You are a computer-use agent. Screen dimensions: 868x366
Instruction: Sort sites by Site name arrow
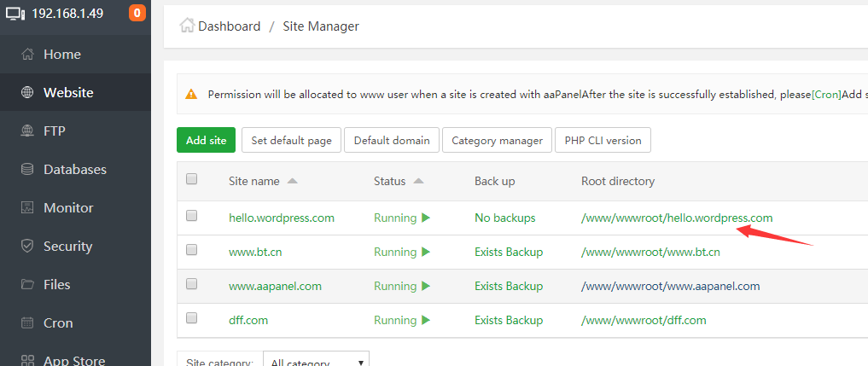[x=293, y=182]
